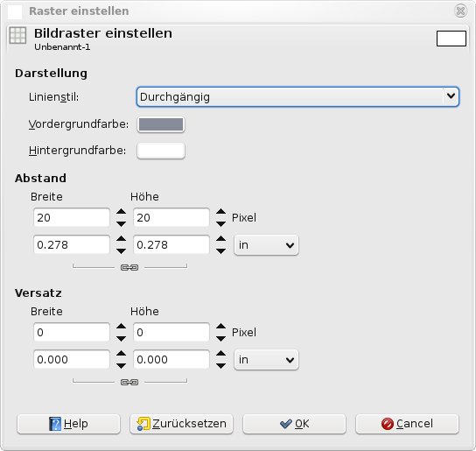Click the Help button
This screenshot has height=451, width=476.
coord(68,424)
